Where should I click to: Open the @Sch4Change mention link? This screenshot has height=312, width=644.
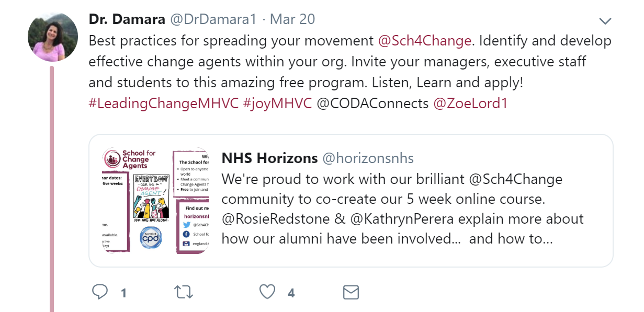(424, 40)
